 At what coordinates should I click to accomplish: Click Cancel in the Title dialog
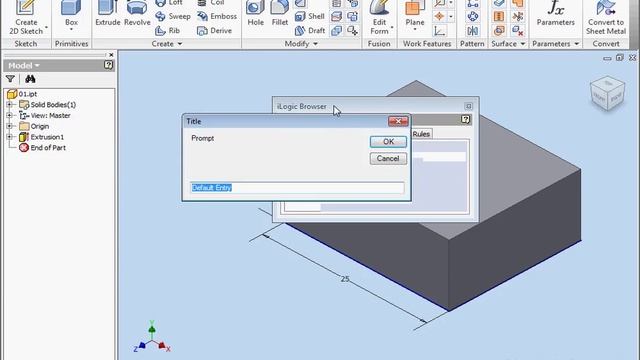[x=388, y=158]
